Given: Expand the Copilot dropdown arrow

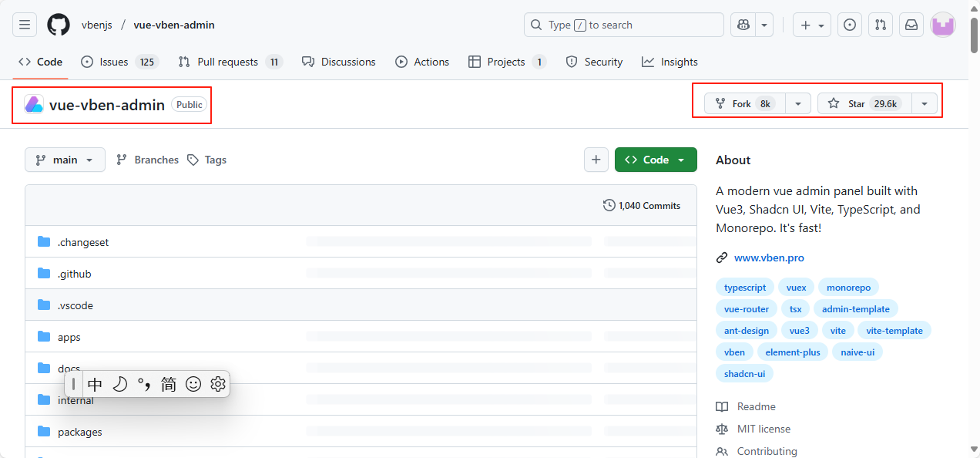Looking at the screenshot, I should point(764,25).
